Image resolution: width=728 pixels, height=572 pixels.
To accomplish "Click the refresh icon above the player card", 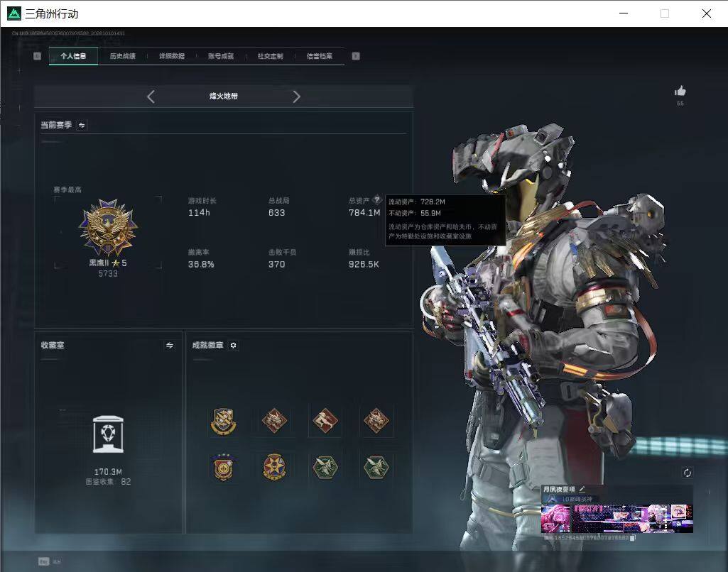I will coord(688,473).
